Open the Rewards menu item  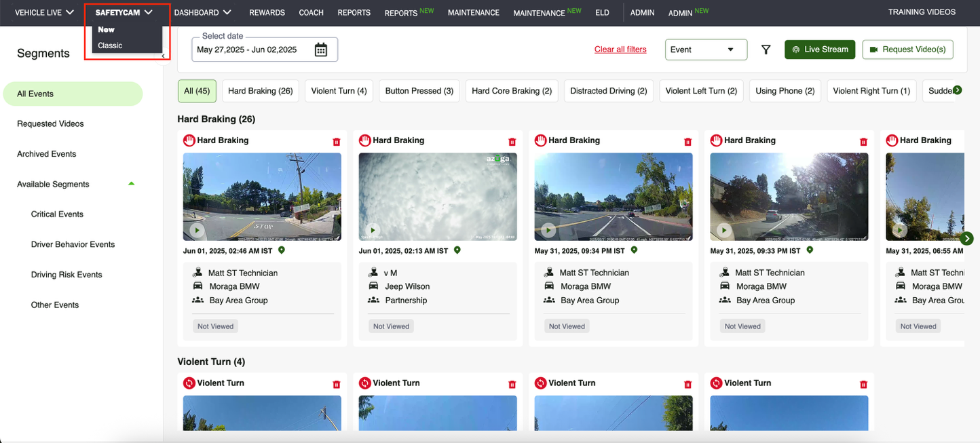click(x=267, y=12)
